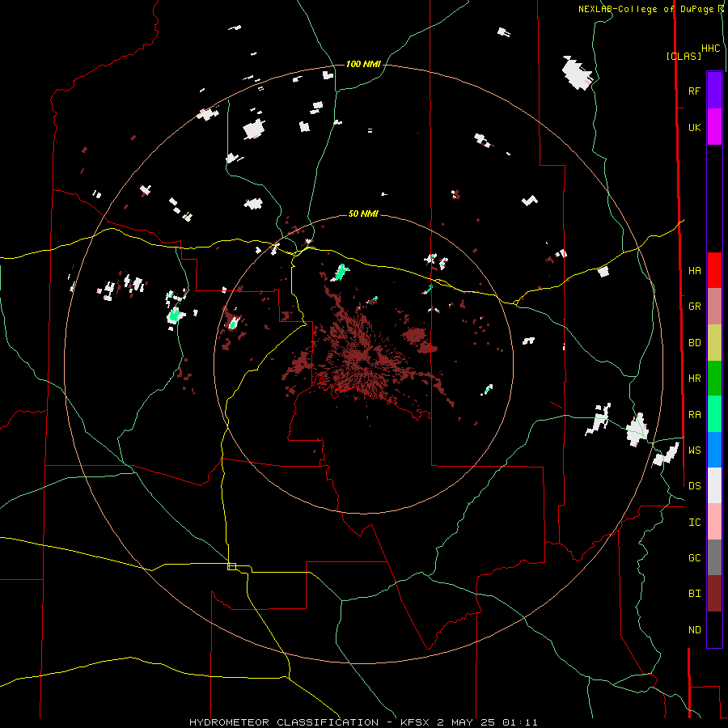
Task: Click the HHC product label
Action: coord(710,49)
